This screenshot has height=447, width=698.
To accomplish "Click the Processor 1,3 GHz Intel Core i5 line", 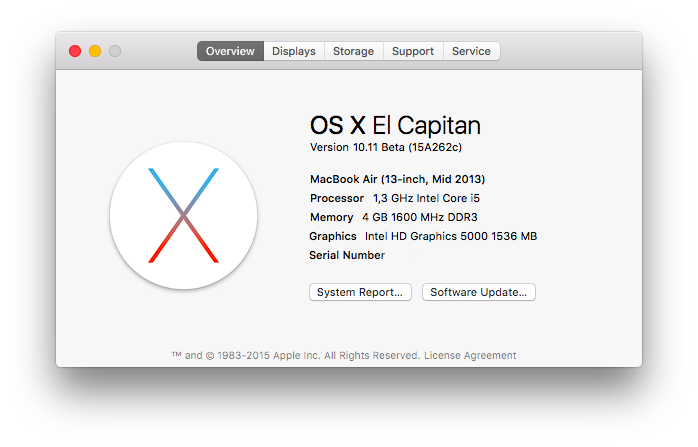I will pyautogui.click(x=395, y=198).
